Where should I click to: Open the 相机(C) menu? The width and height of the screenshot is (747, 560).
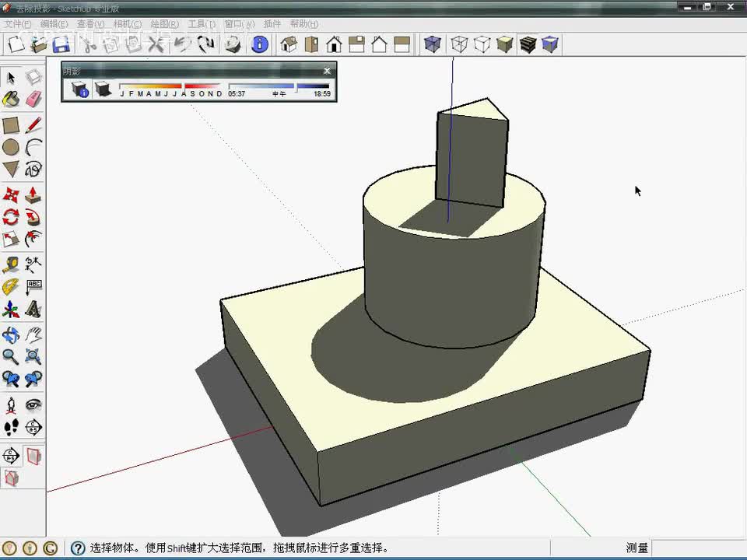pos(128,24)
